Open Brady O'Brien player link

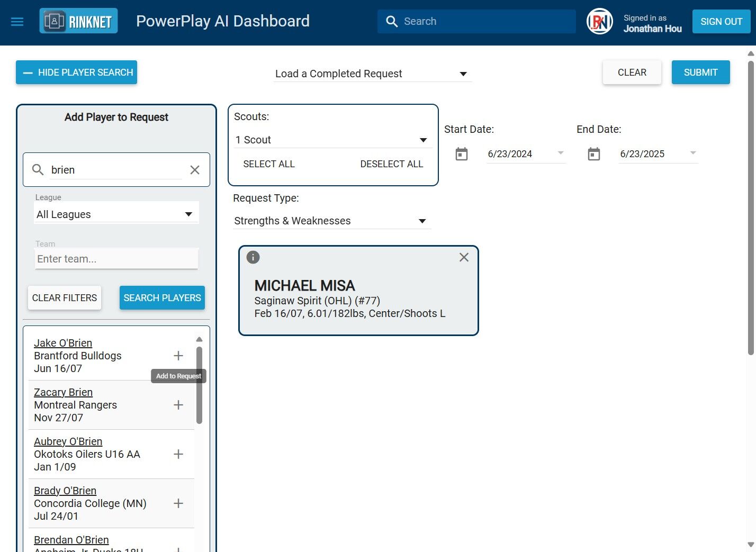point(65,491)
